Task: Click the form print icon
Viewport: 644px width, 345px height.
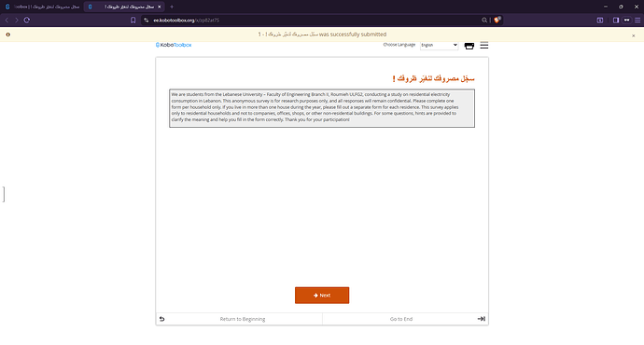Action: click(469, 46)
